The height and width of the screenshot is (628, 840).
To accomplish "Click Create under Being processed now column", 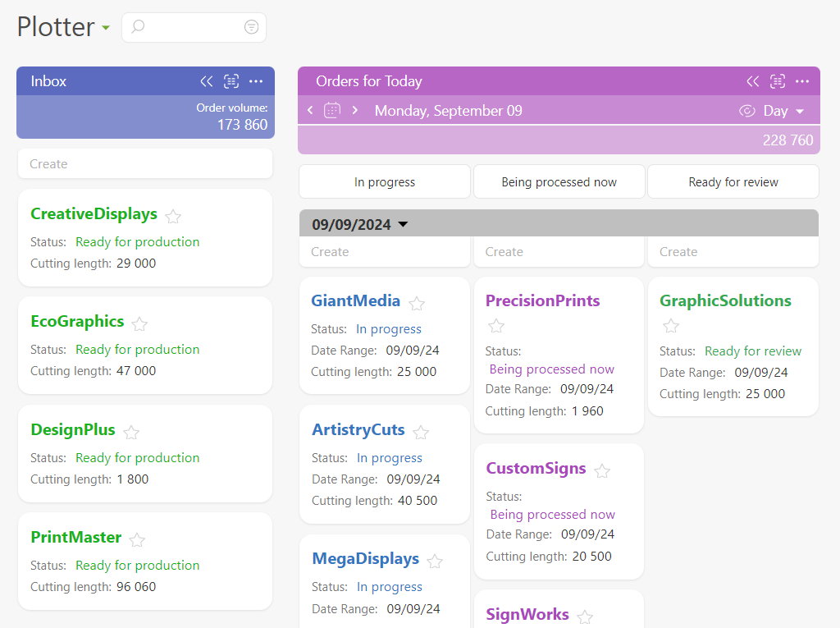I will 559,251.
